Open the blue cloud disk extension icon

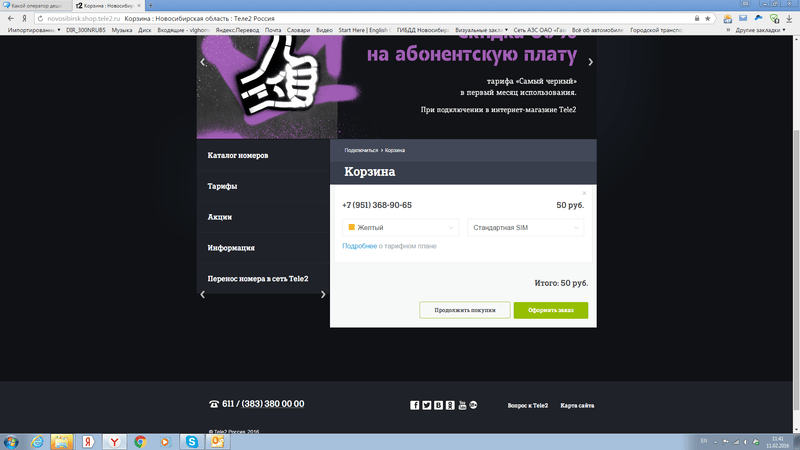pyautogui.click(x=759, y=18)
